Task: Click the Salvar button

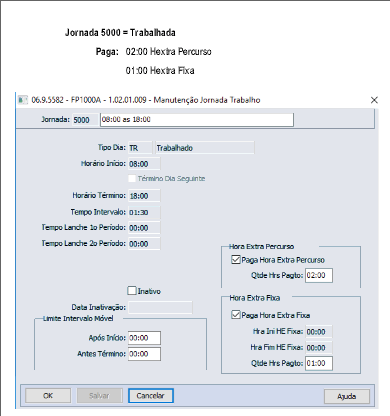Action: [100, 396]
